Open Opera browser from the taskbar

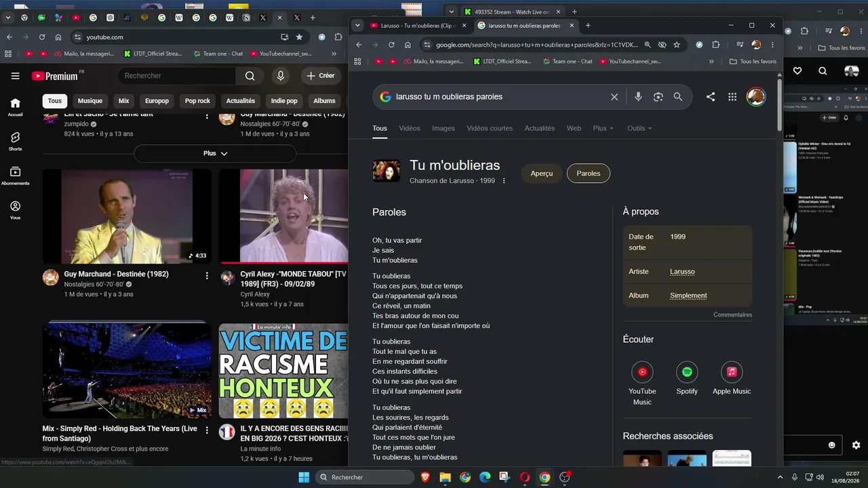(525, 477)
